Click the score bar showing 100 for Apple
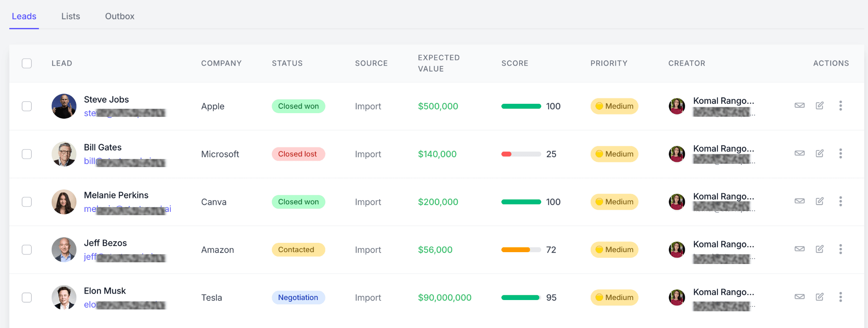Screen dimensions: 868x328 click(x=521, y=106)
